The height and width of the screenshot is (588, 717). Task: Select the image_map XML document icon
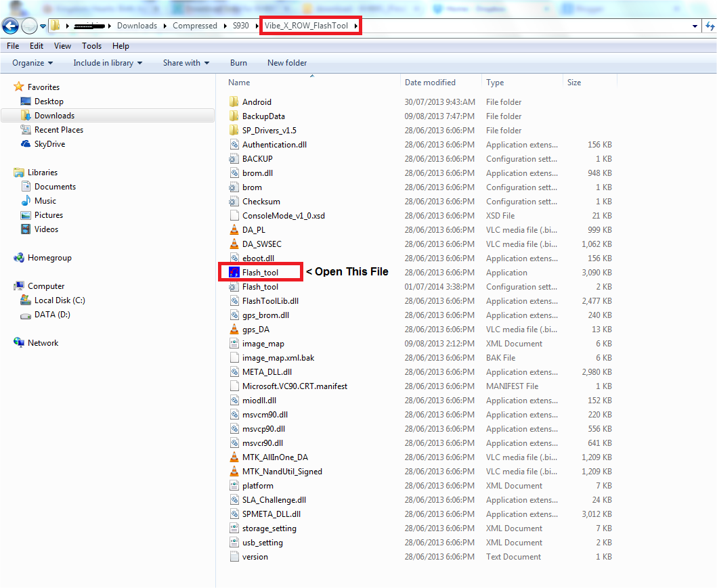tap(234, 344)
